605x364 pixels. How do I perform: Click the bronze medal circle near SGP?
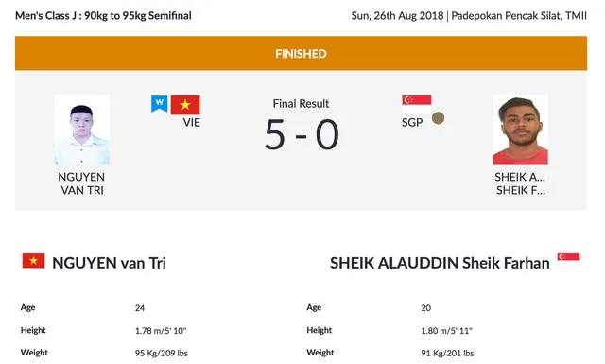438,118
